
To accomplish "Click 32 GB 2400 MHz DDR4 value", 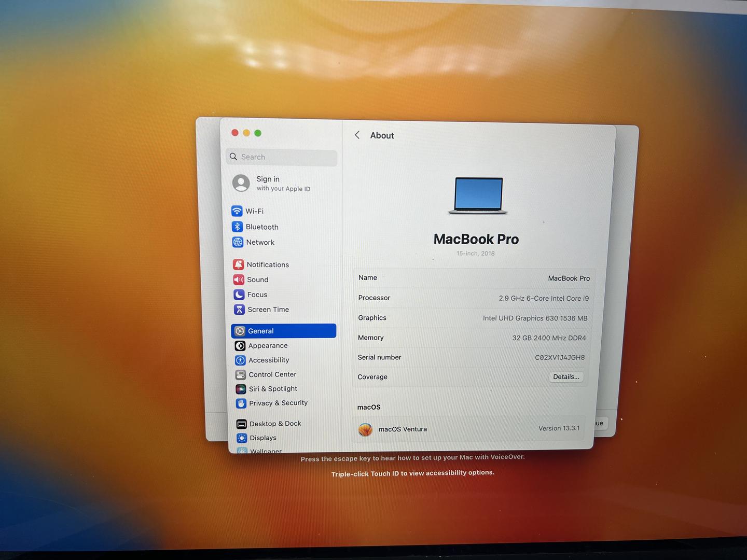I will coord(549,338).
